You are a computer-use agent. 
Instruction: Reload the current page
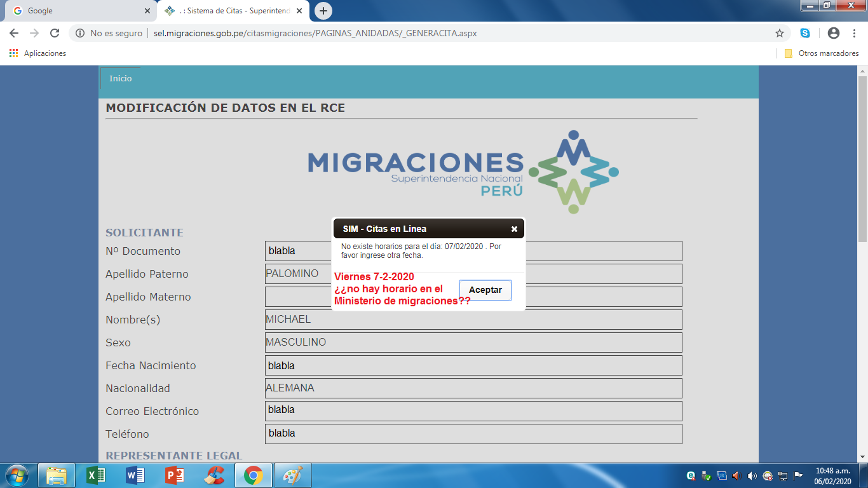[55, 33]
